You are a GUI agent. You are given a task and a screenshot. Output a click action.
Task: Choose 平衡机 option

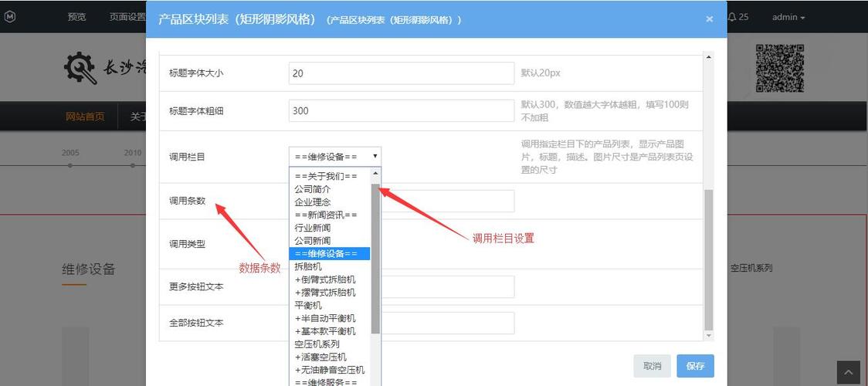[330, 305]
